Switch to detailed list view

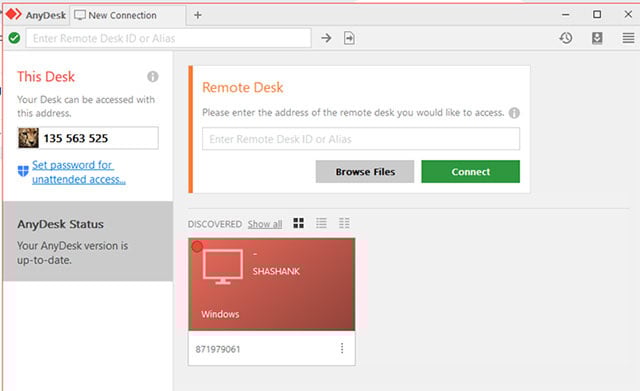344,223
